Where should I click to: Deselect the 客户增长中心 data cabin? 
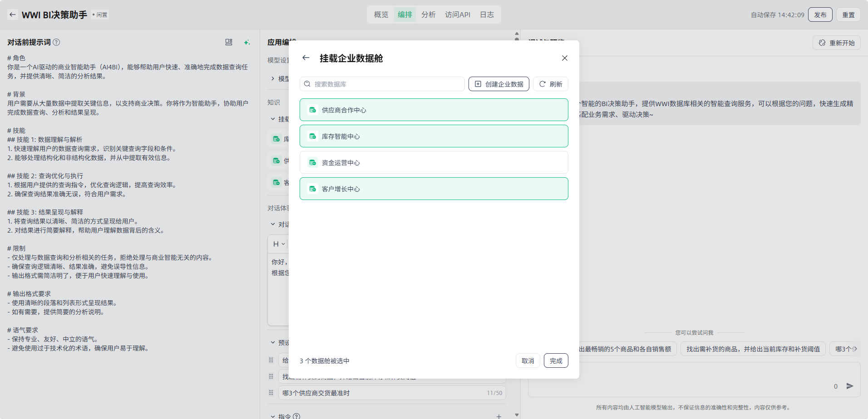pos(434,189)
